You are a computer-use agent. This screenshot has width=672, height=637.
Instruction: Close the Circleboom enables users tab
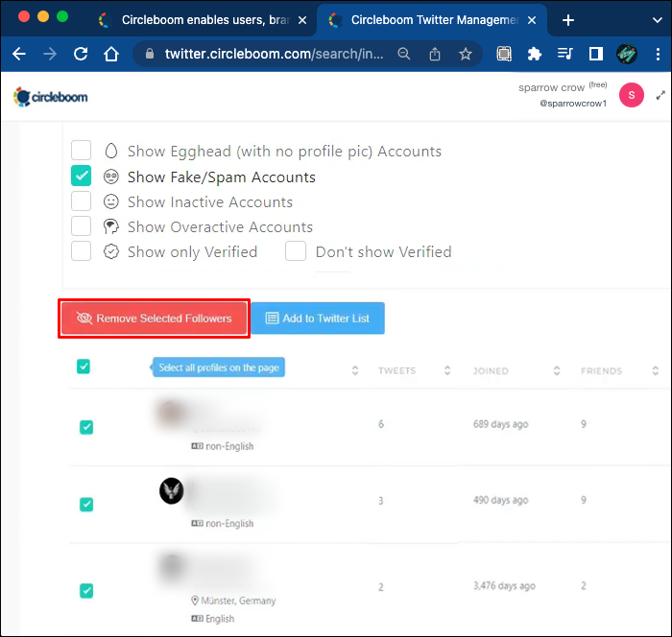click(x=302, y=20)
